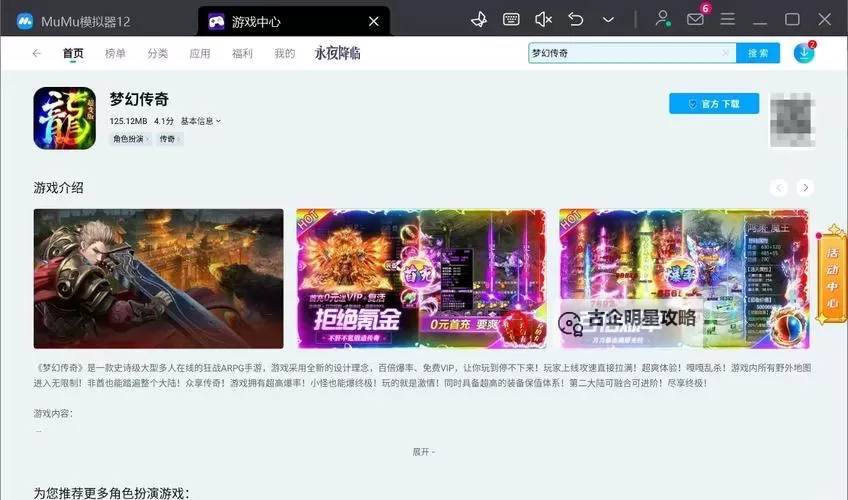The height and width of the screenshot is (500, 848).
Task: Open the 活动中心 side badge
Action: pos(832,276)
